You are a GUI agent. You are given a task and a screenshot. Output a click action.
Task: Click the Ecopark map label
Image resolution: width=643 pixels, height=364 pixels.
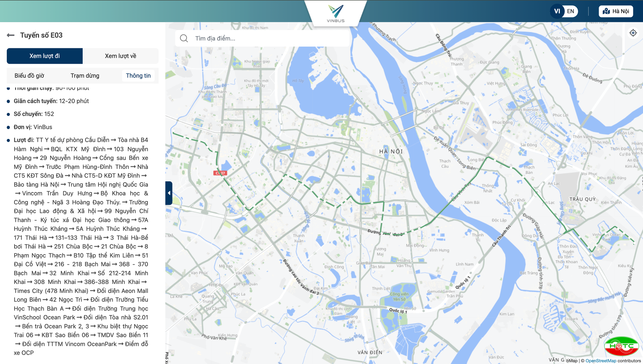point(571,319)
